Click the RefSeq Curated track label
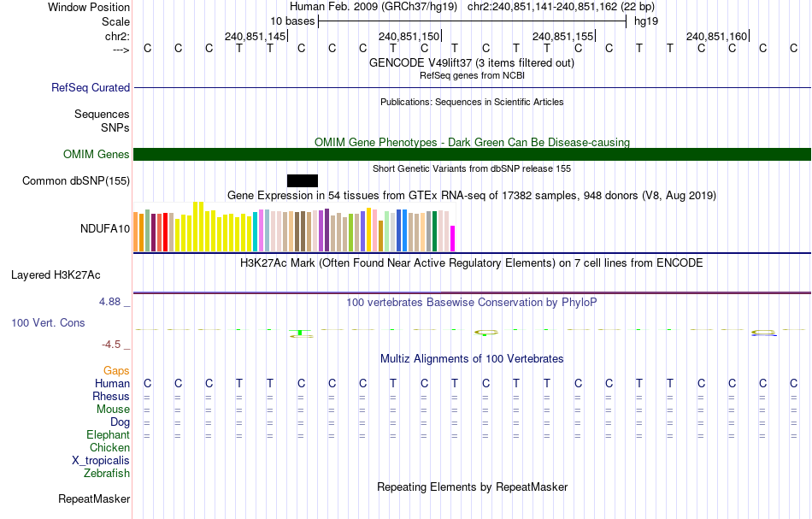Image resolution: width=812 pixels, height=519 pixels. pos(90,87)
